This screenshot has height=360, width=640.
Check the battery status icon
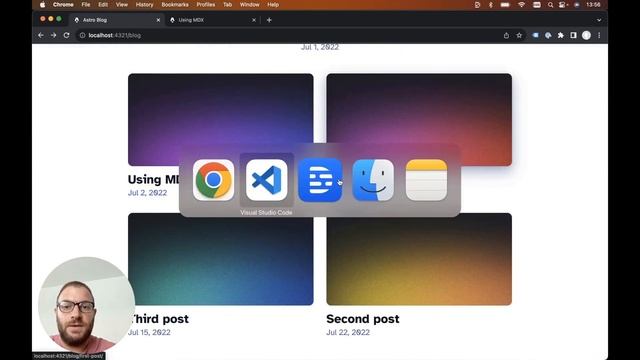tap(505, 5)
